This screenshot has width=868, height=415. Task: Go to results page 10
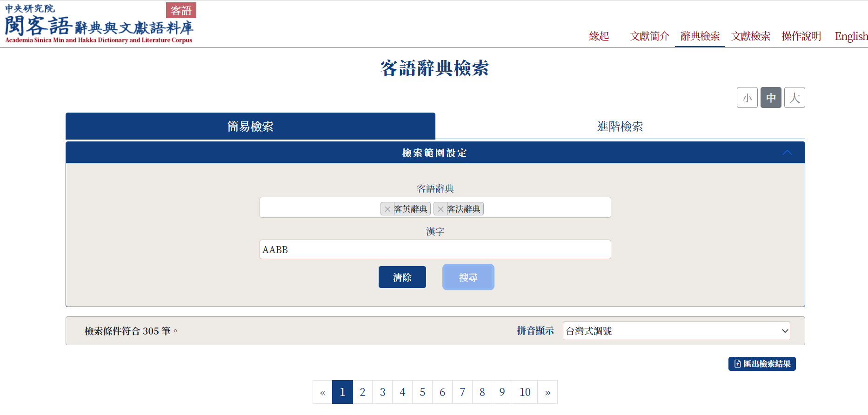point(525,392)
